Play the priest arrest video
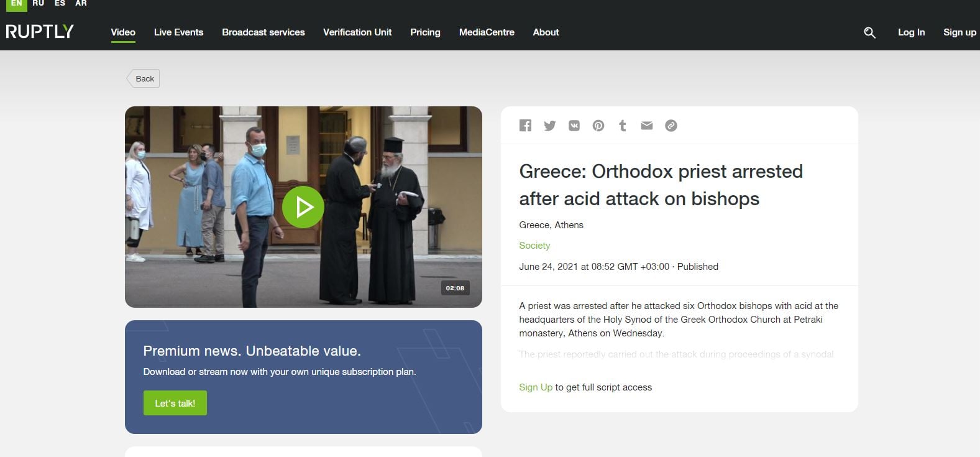The width and height of the screenshot is (980, 457). (x=303, y=207)
